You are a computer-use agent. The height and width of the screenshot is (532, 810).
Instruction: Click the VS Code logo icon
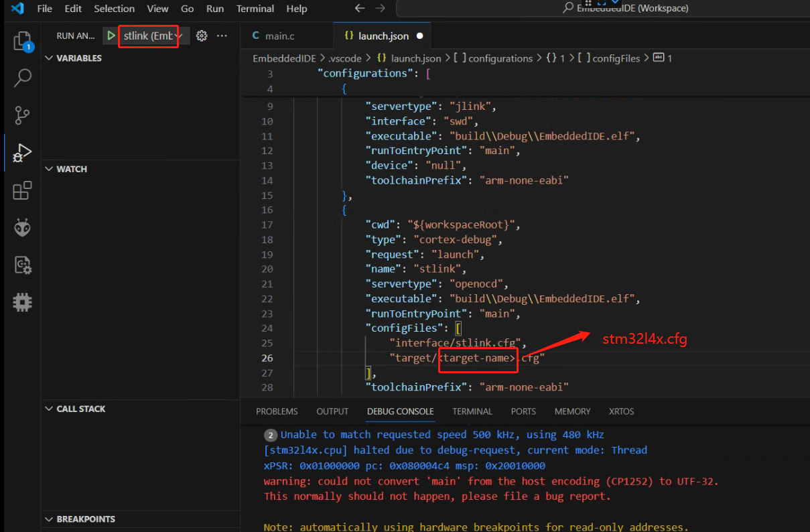point(17,9)
